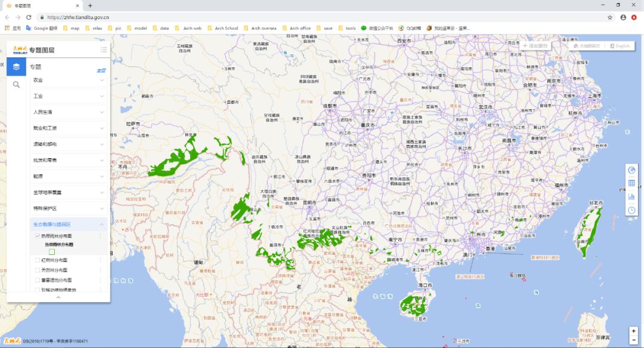Image resolution: width=644 pixels, height=348 pixels.
Task: Expand the 工业 category
Action: [69, 96]
